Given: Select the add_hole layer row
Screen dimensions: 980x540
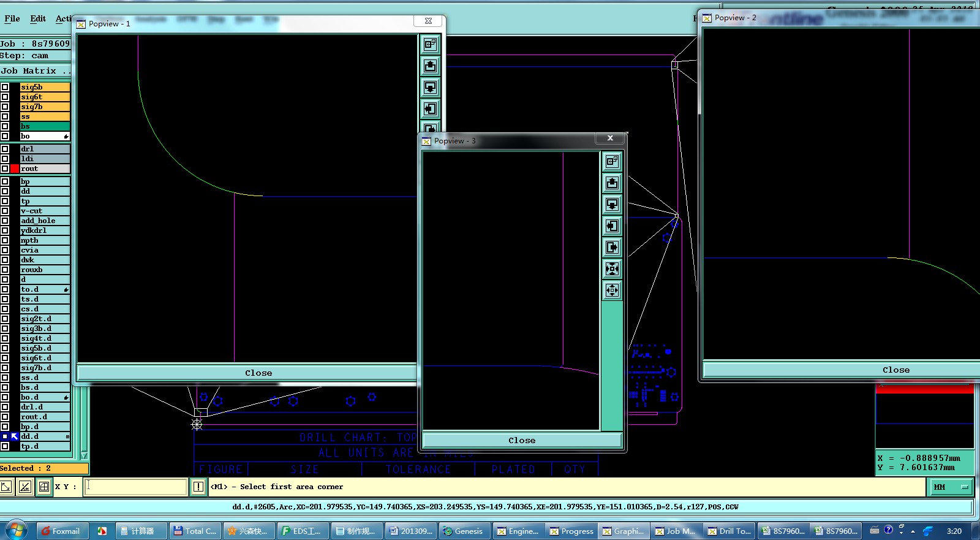Looking at the screenshot, I should (45, 221).
